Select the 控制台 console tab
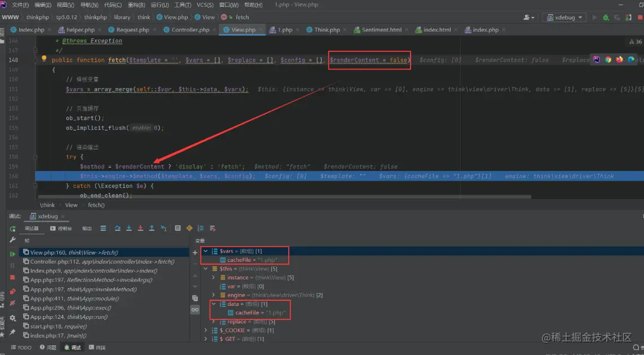 coord(61,229)
